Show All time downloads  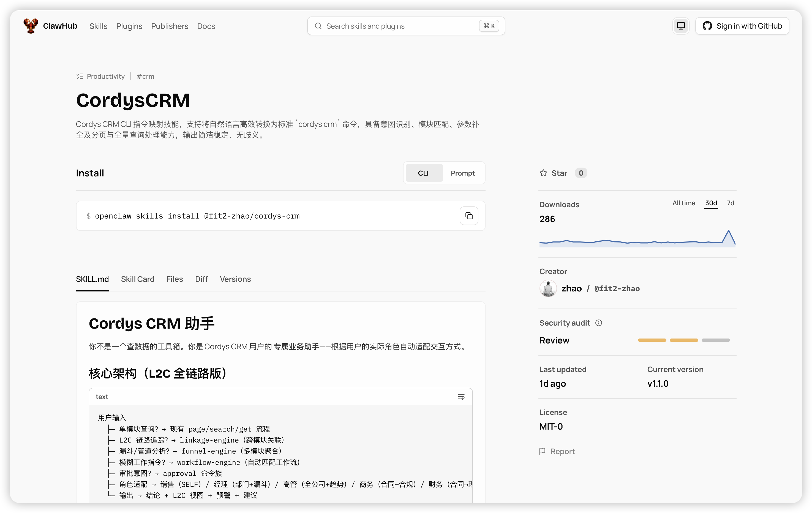point(683,203)
